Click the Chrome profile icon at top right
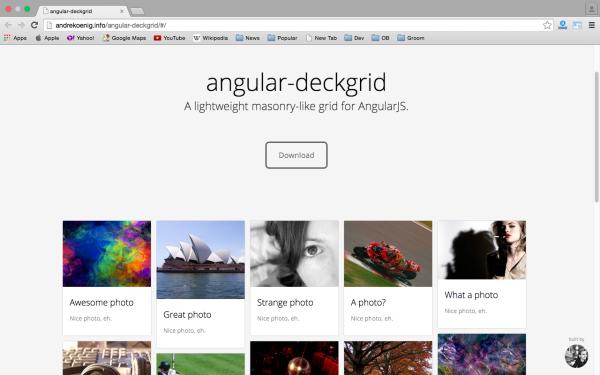 (591, 8)
